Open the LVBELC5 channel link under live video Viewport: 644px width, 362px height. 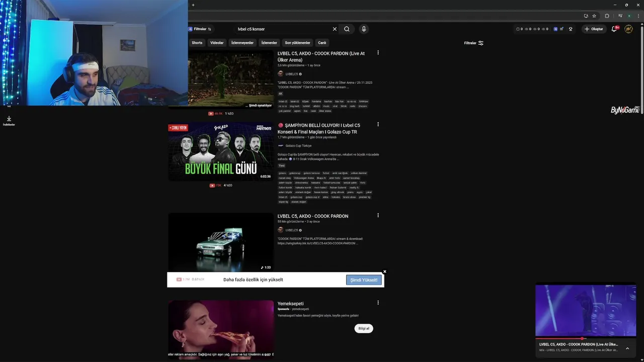pos(292,74)
